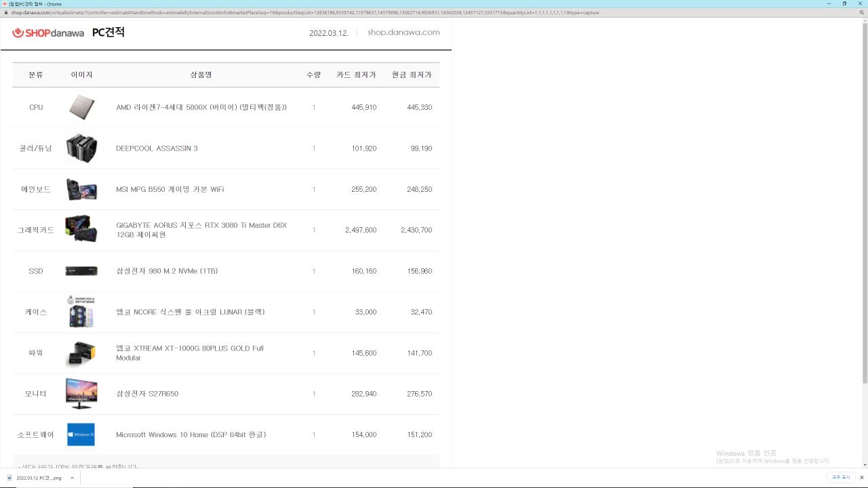The image size is (868, 488).
Task: Click the SSD category cell
Action: tap(36, 271)
